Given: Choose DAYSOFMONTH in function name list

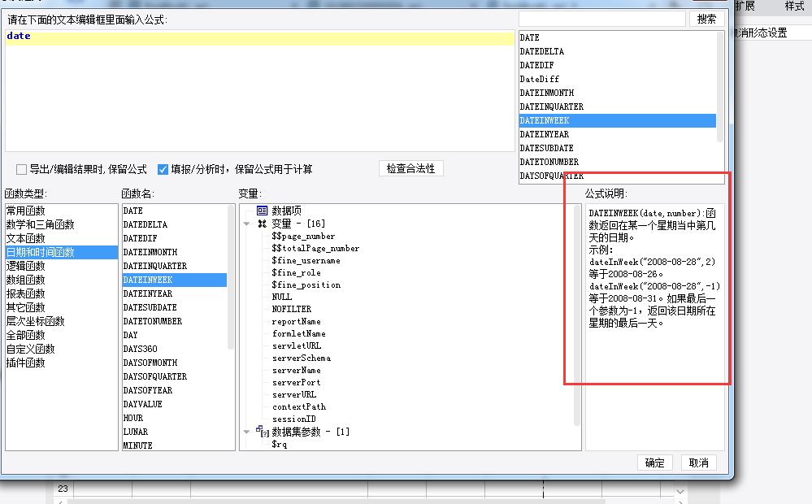Looking at the screenshot, I should [x=150, y=363].
